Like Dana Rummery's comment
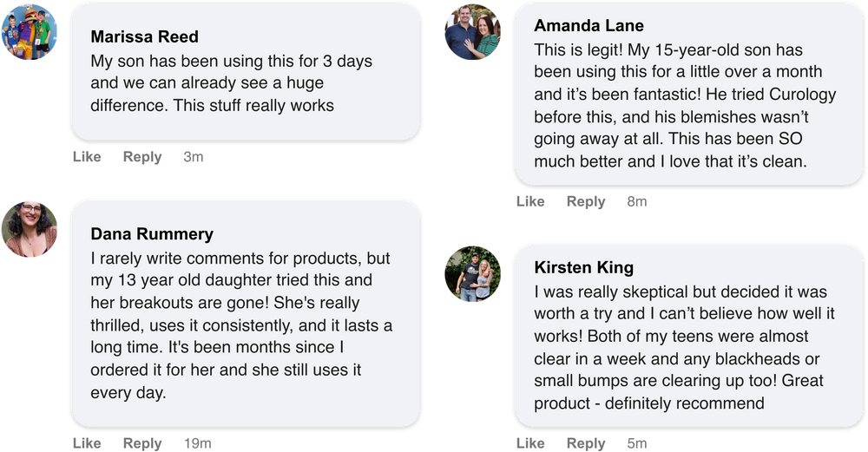 click(87, 442)
